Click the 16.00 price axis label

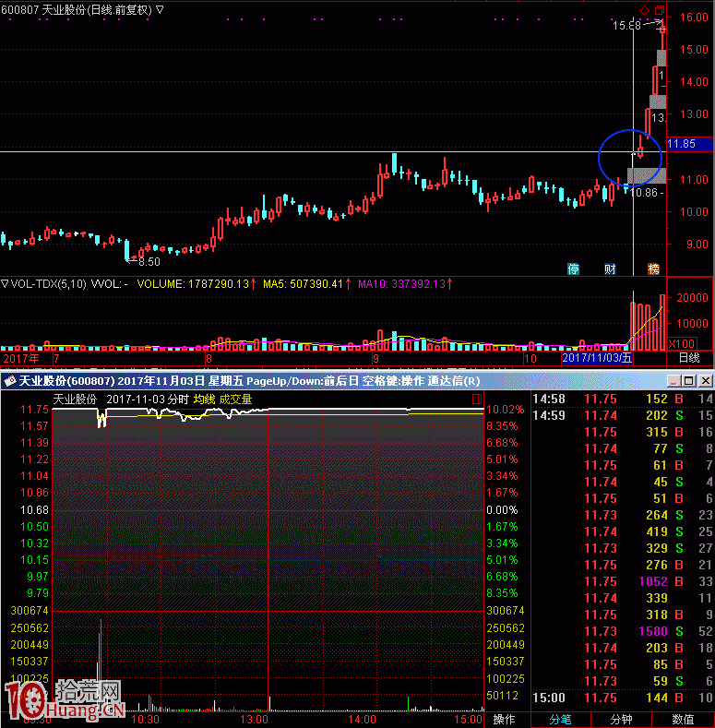click(x=694, y=18)
